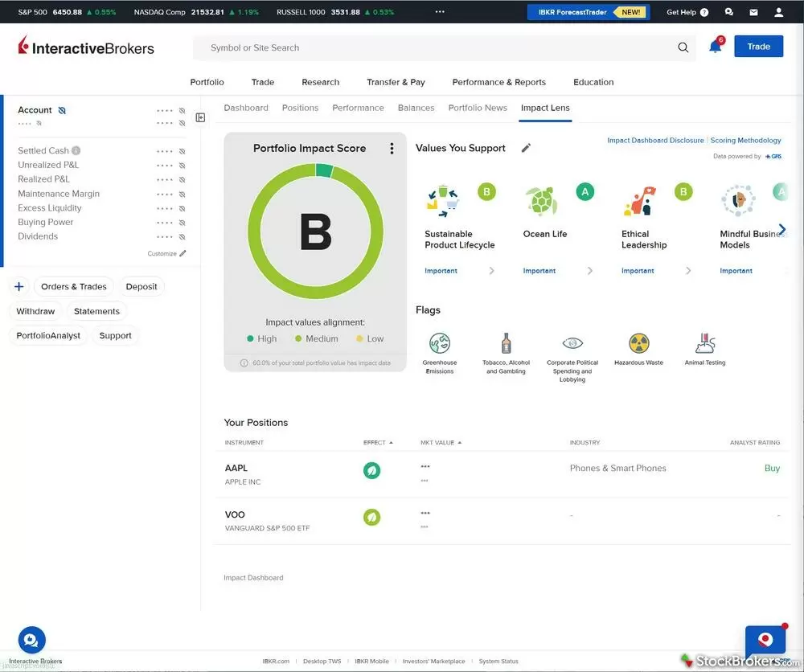This screenshot has height=672, width=804.
Task: Select the Sustainable Product Lifecycle icon
Action: click(442, 202)
